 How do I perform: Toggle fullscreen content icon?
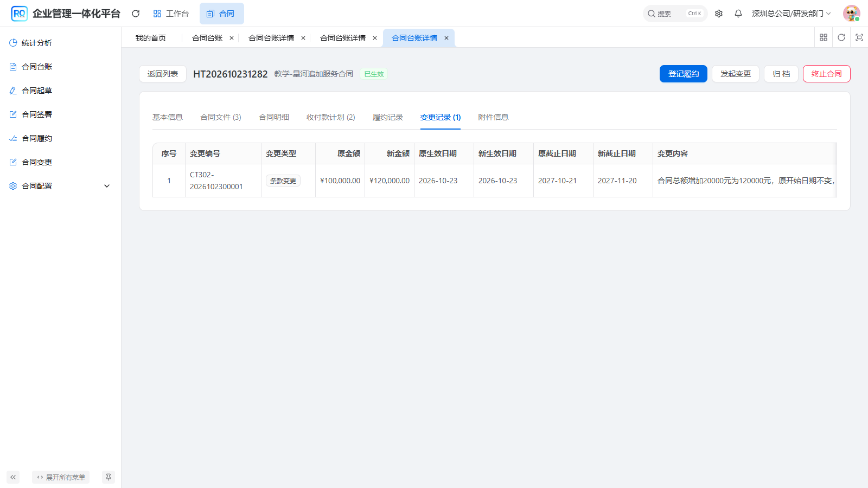(x=859, y=37)
